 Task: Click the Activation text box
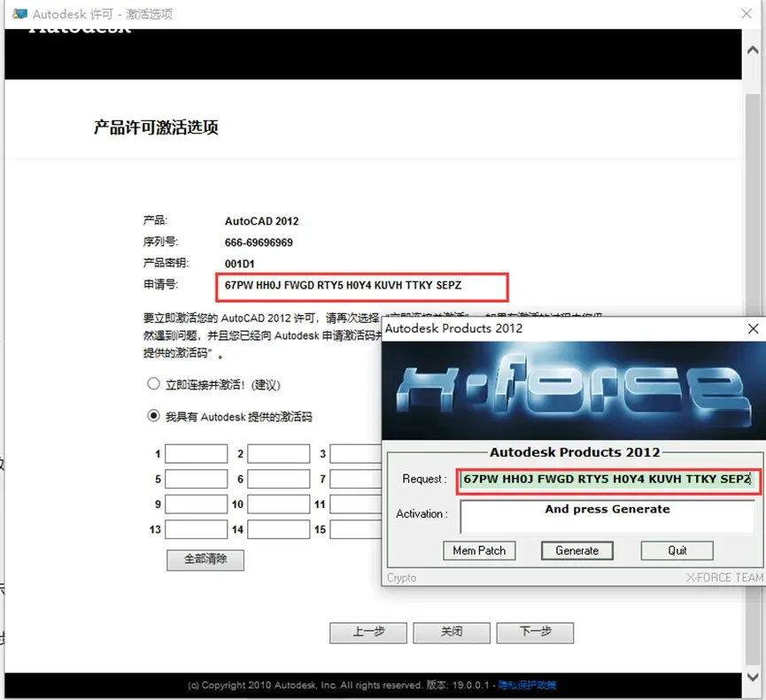607,517
